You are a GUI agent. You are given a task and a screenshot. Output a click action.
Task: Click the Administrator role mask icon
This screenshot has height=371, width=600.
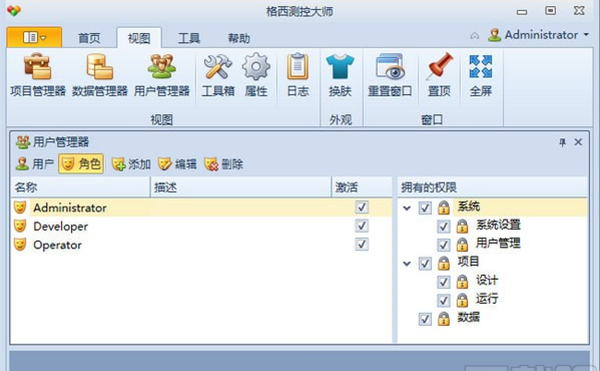tap(20, 207)
